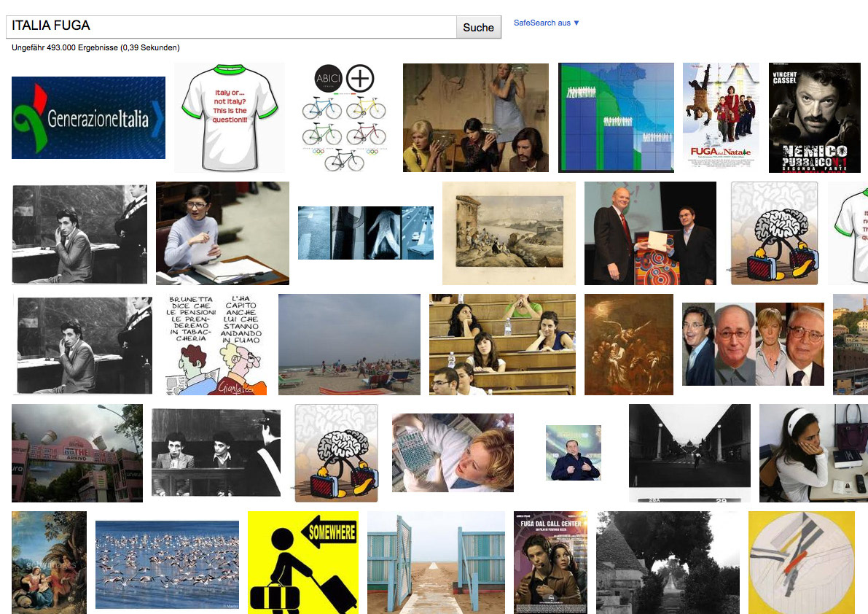
Task: Click the beach with cloudy sky photo
Action: [349, 344]
